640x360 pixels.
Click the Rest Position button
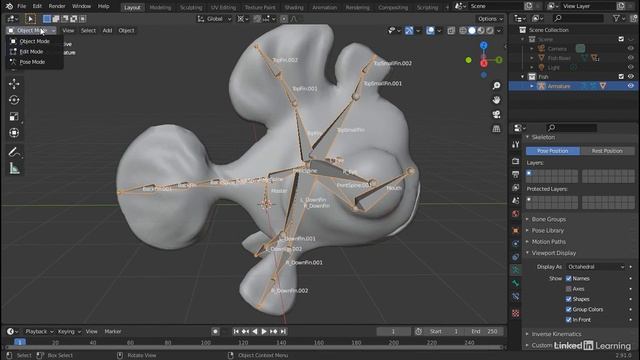607,151
